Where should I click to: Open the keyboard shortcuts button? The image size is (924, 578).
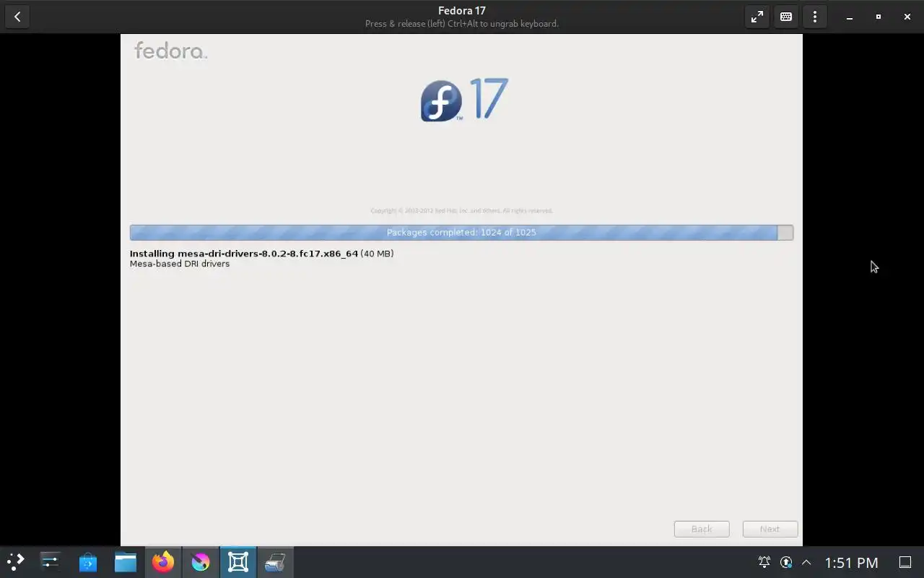786,17
